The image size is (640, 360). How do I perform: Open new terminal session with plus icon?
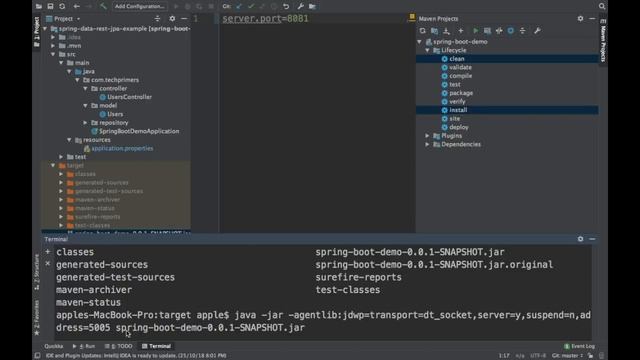point(48,252)
